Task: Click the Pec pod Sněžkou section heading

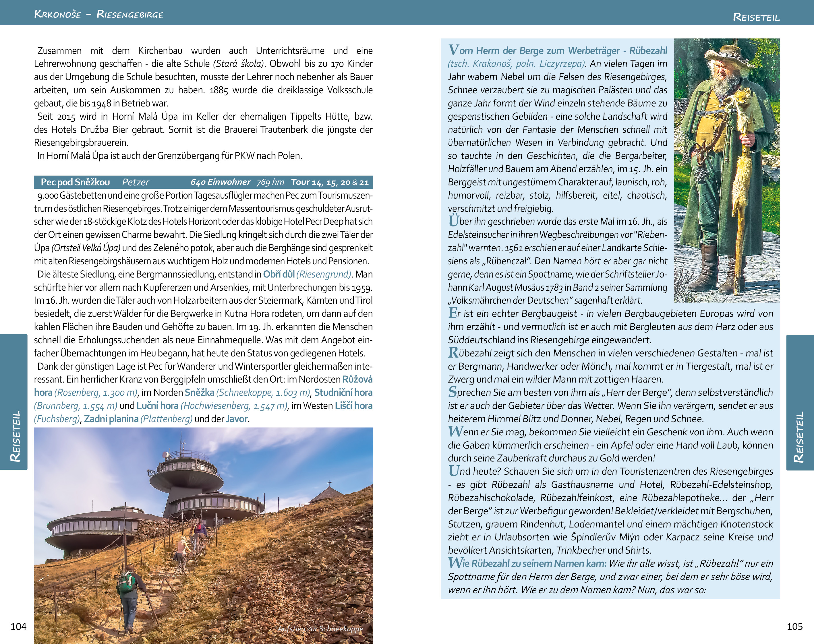Action: (75, 182)
